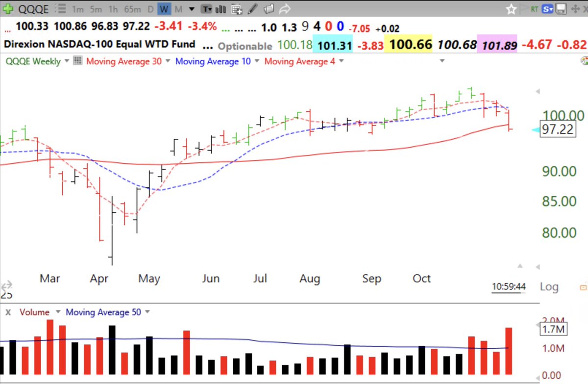Click the green plus add-symbol icon
This screenshot has height=384, width=588.
point(8,9)
